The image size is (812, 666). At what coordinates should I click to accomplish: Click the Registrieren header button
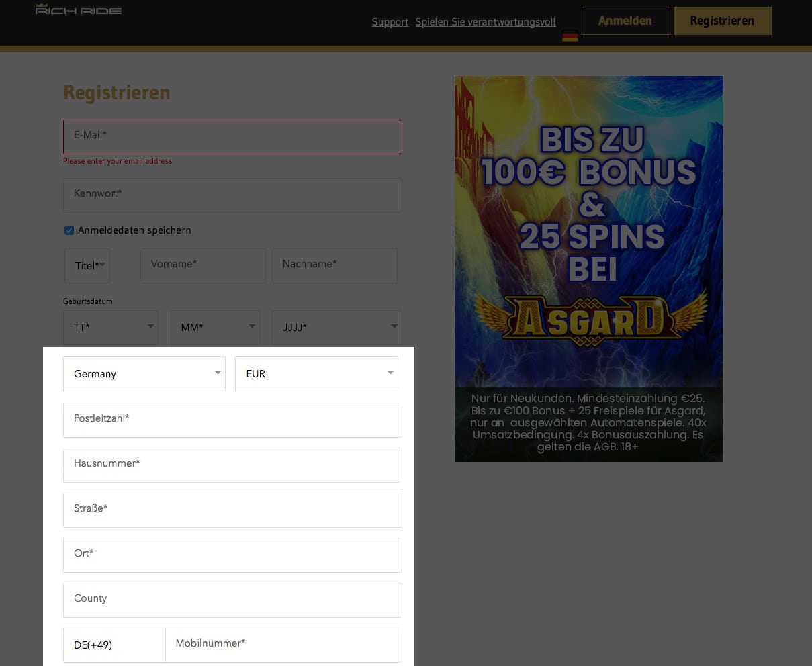click(722, 21)
